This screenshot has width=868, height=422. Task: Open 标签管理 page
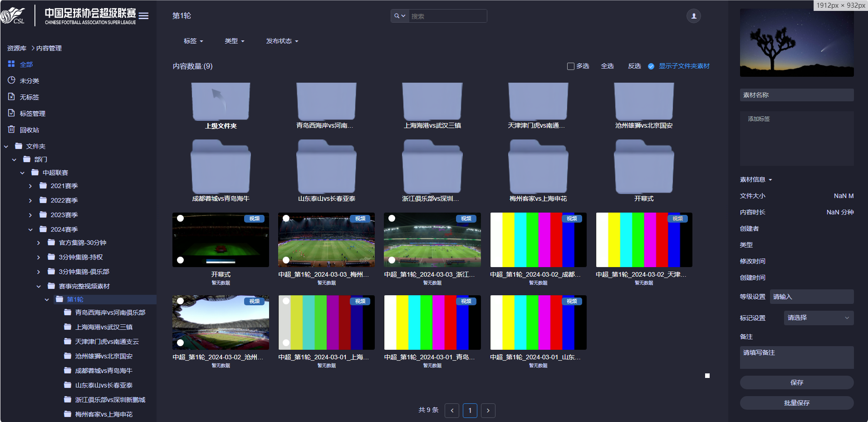pos(32,113)
